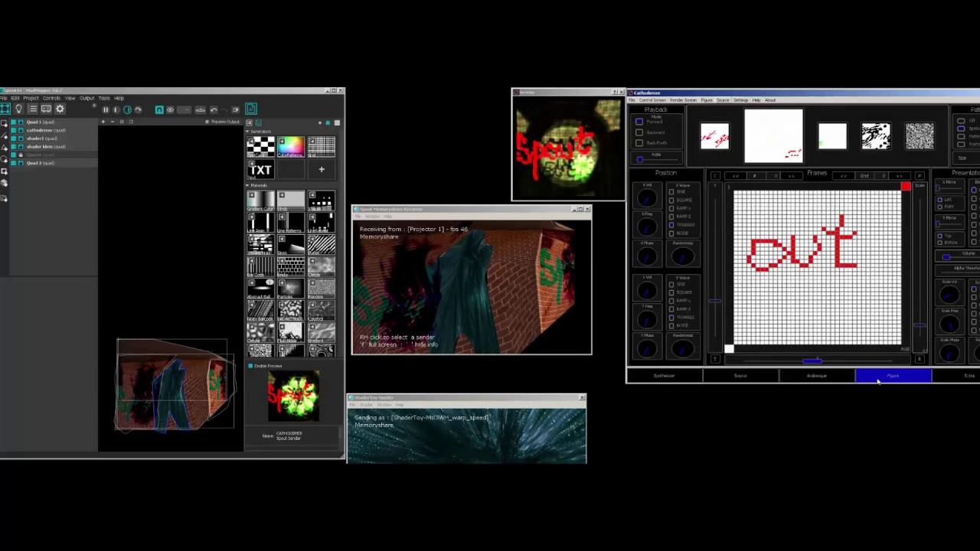Image resolution: width=980 pixels, height=551 pixels.
Task: Add a new generator with the plus tile
Action: click(x=322, y=169)
